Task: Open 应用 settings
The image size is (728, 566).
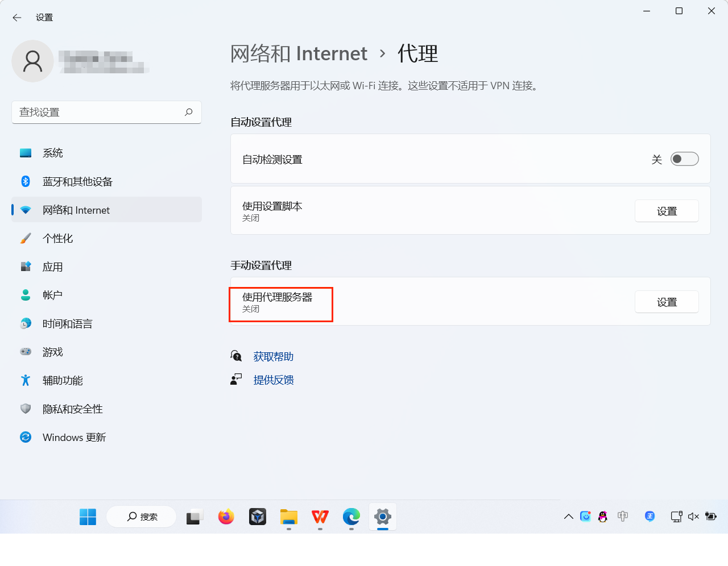Action: click(106, 267)
